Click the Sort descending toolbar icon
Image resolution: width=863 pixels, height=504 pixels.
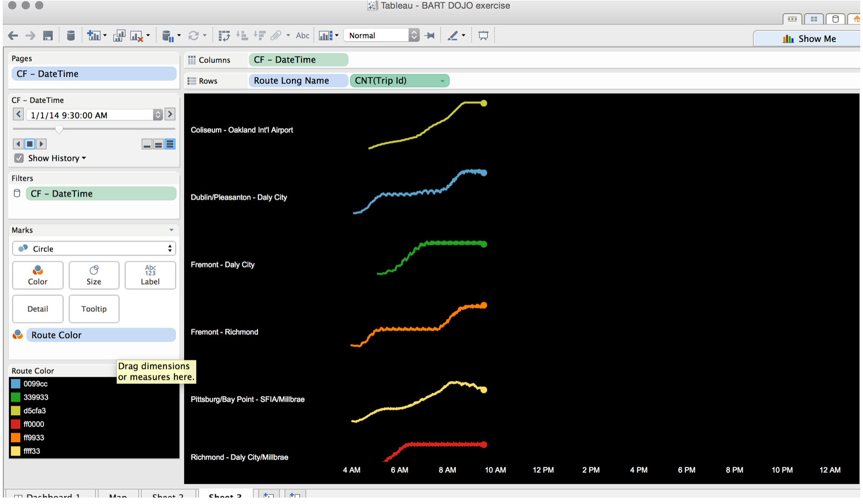coord(260,35)
